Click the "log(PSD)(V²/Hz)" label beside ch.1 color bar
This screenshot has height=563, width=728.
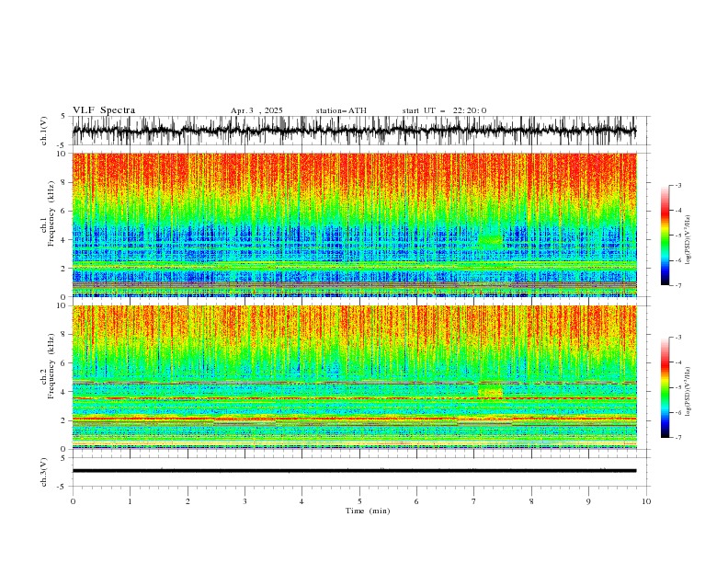pyautogui.click(x=688, y=240)
